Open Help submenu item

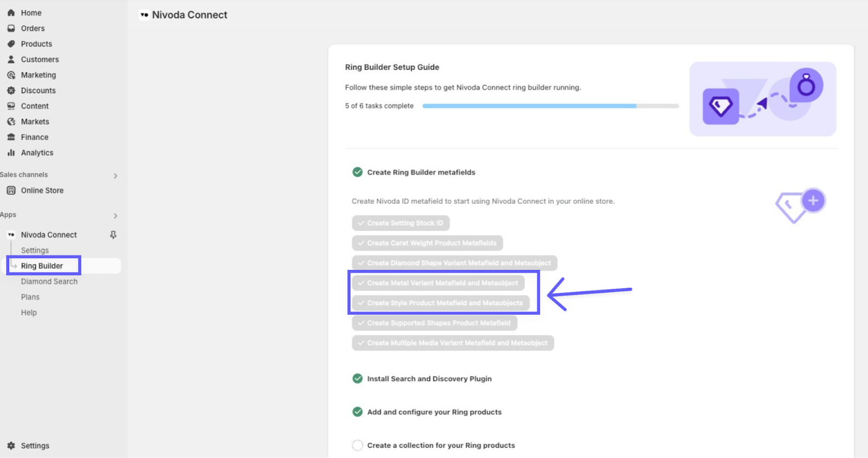coord(29,313)
